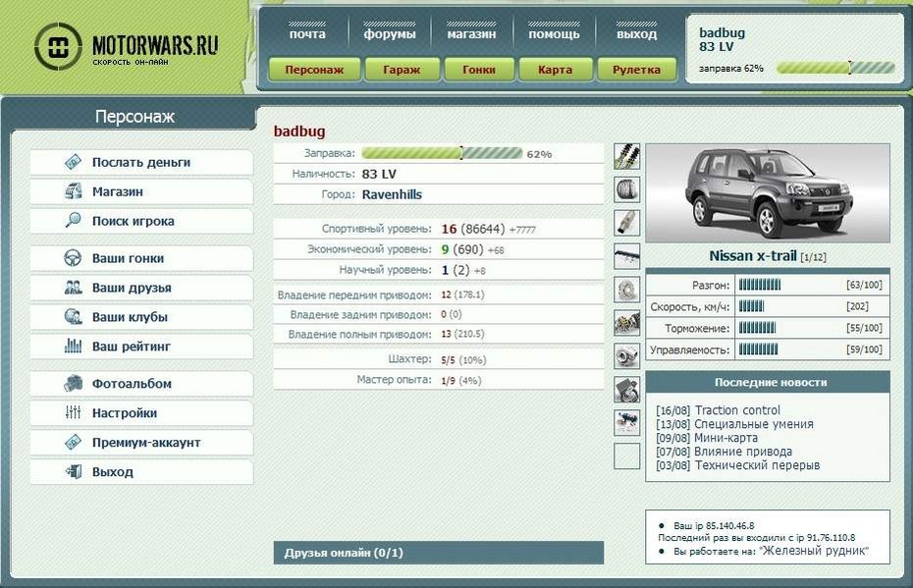
Task: Click the city name Ravenhills
Action: 392,194
